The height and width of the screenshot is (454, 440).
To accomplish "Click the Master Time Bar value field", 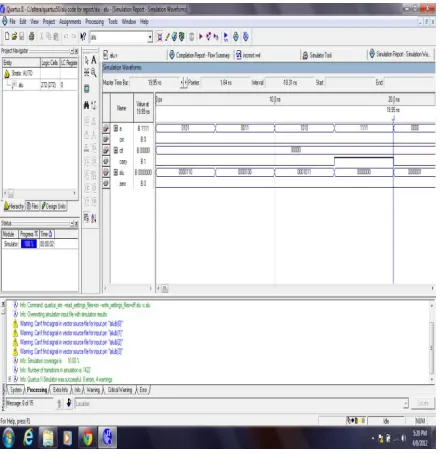I will tap(155, 82).
